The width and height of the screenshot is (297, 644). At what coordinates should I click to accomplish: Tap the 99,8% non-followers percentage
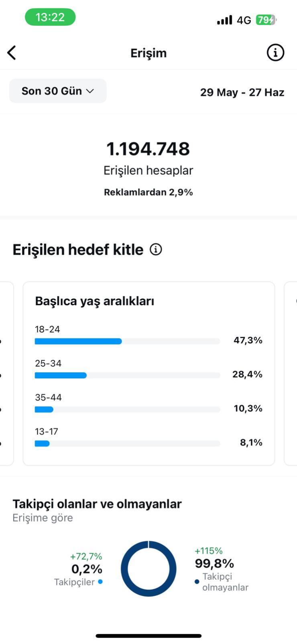[x=214, y=563]
